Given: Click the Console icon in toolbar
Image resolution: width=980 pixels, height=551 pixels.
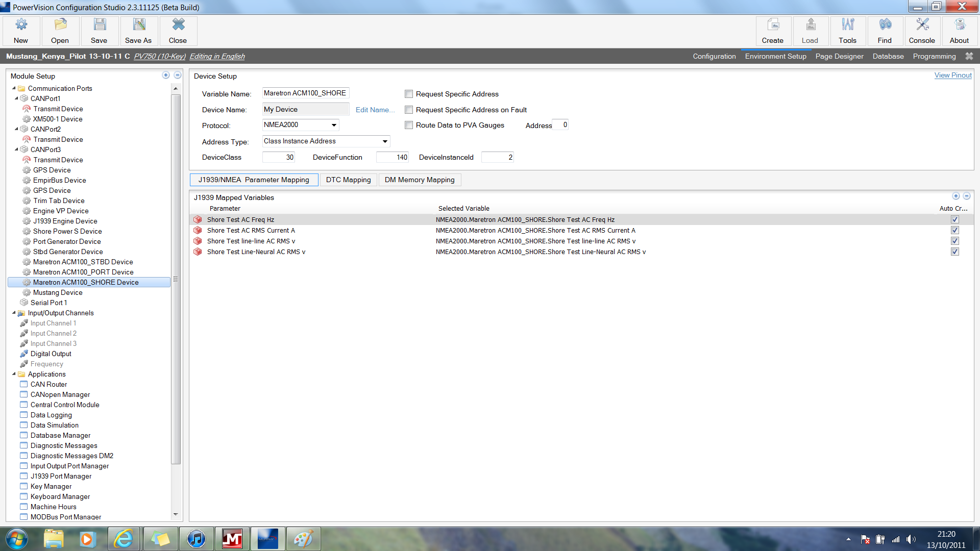Looking at the screenshot, I should click(921, 30).
